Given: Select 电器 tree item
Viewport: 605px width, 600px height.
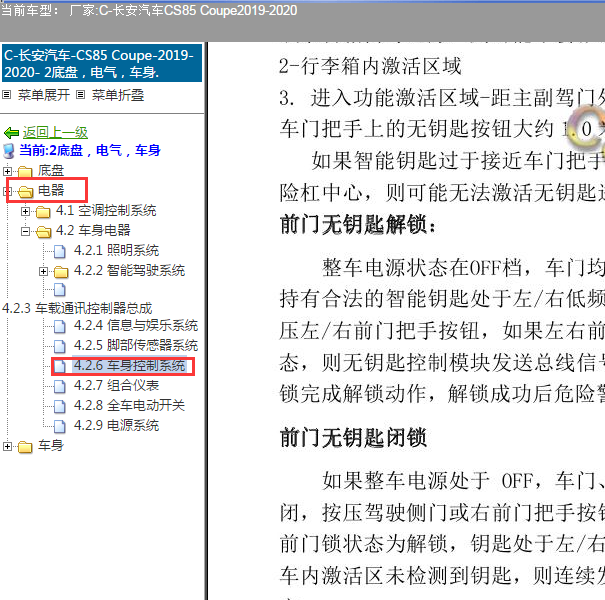Looking at the screenshot, I should [51, 190].
